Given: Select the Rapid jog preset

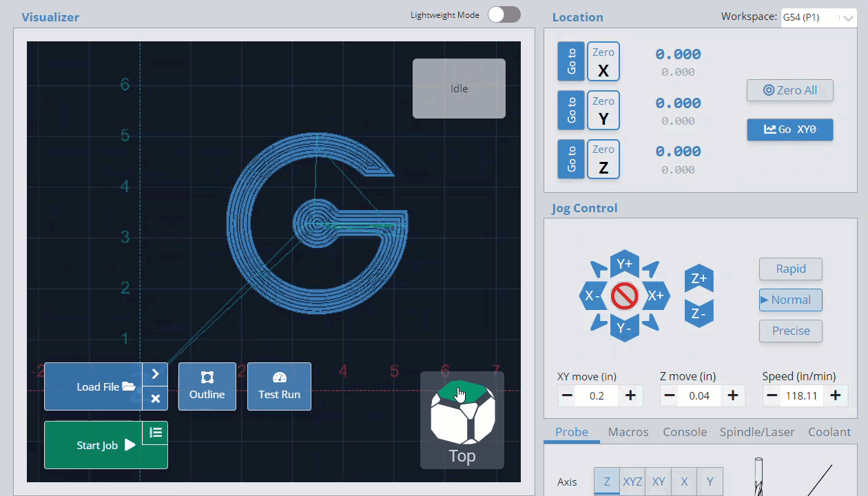Looking at the screenshot, I should pyautogui.click(x=791, y=269).
